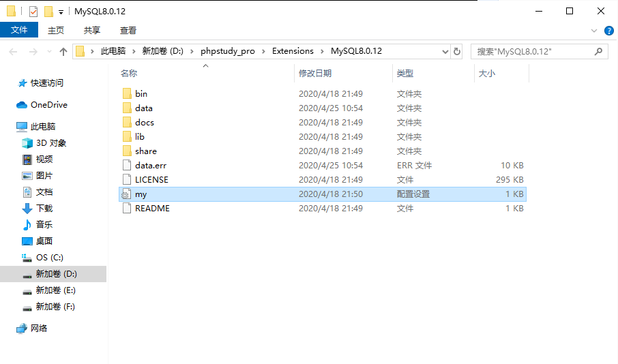Screen dimensions: 618x364
Task: Sort by the 名称 column header
Action: (x=129, y=73)
